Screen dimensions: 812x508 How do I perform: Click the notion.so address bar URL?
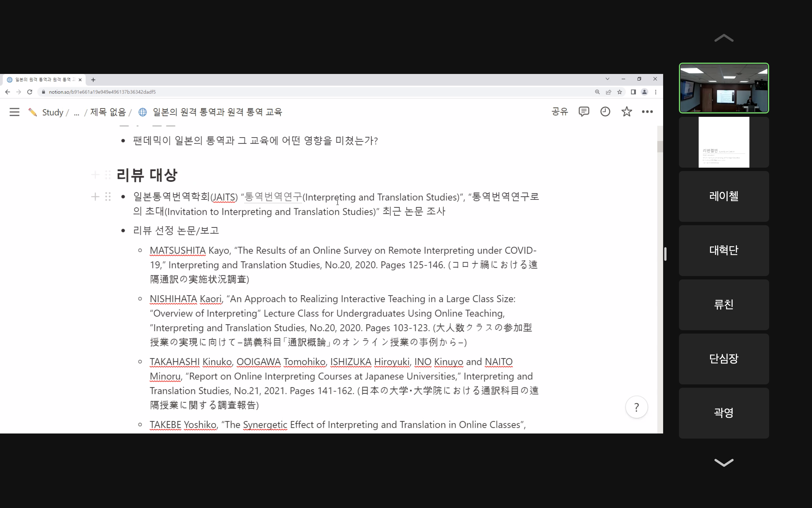point(102,92)
